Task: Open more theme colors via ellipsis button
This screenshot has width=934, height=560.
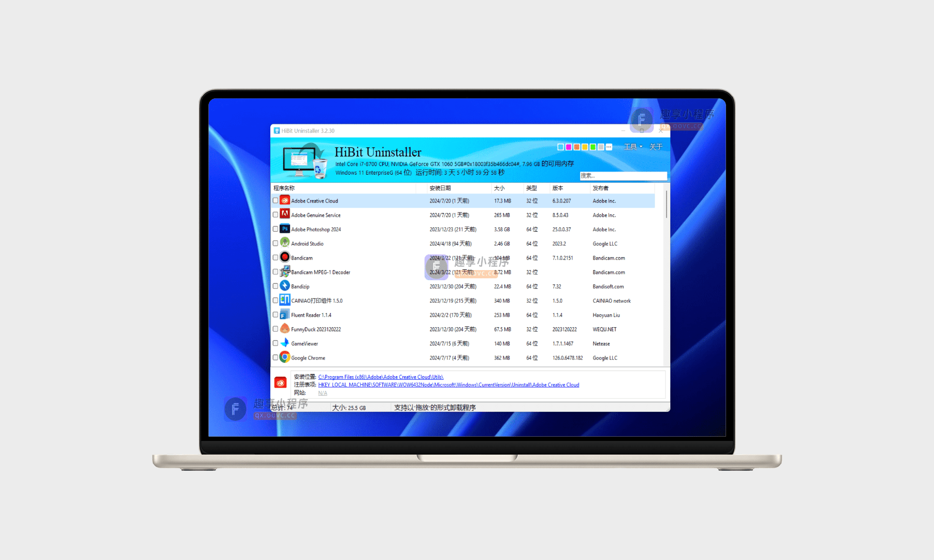Action: coord(609,147)
